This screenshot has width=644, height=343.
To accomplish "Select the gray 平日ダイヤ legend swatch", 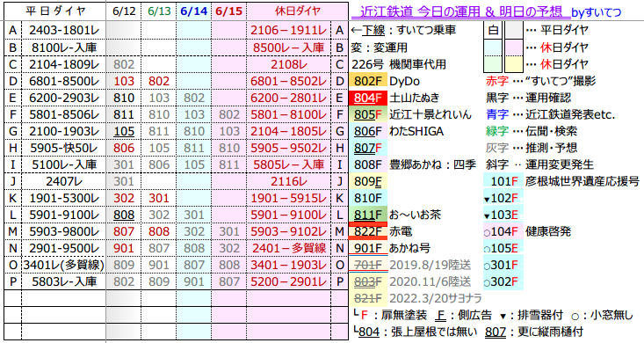I will coord(513,31).
